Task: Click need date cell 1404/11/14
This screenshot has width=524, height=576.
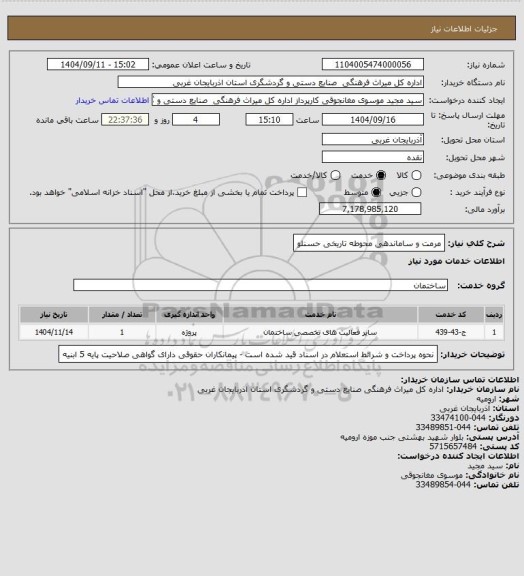Action: 54,332
